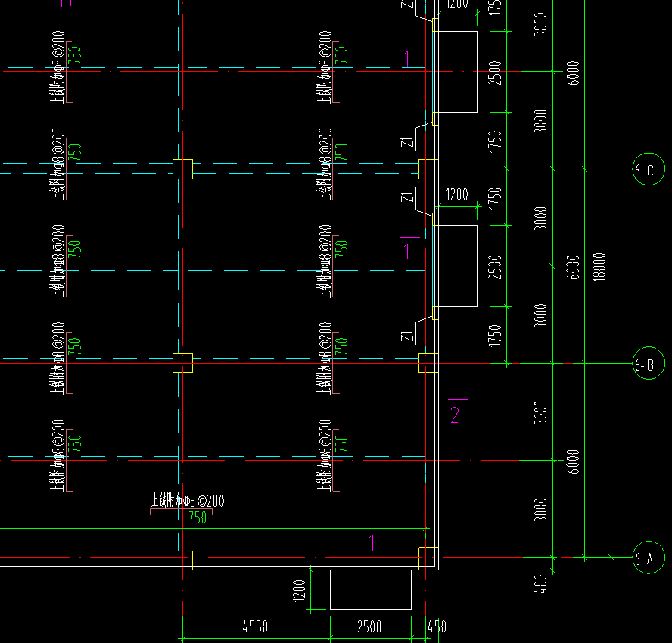Pick Z1 column label just below axis 6-C
Image resolution: width=672 pixels, height=643 pixels.
click(x=408, y=197)
